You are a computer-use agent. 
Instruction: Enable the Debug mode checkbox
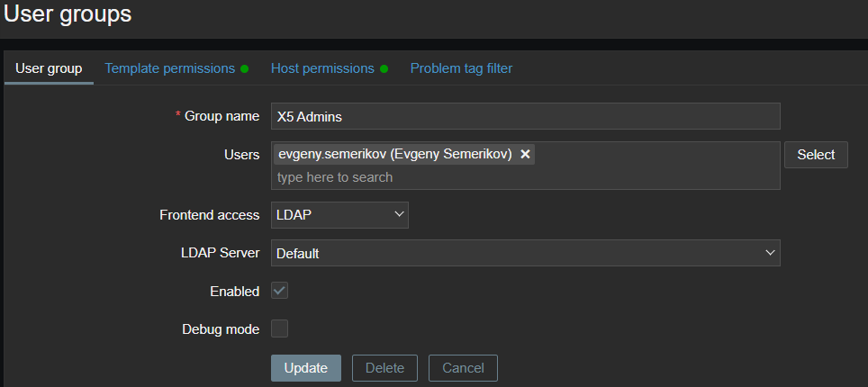point(279,328)
